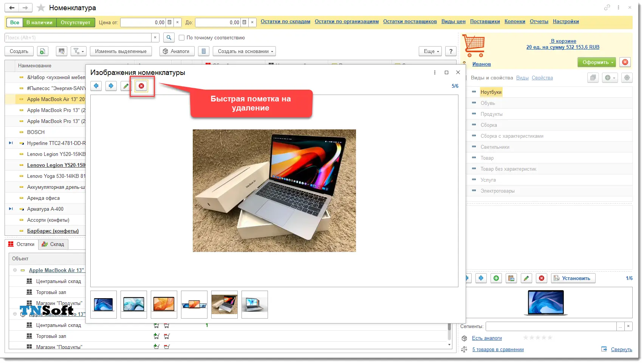Run the search with the magnifier button
This screenshot has width=644, height=364.
pos(169,37)
